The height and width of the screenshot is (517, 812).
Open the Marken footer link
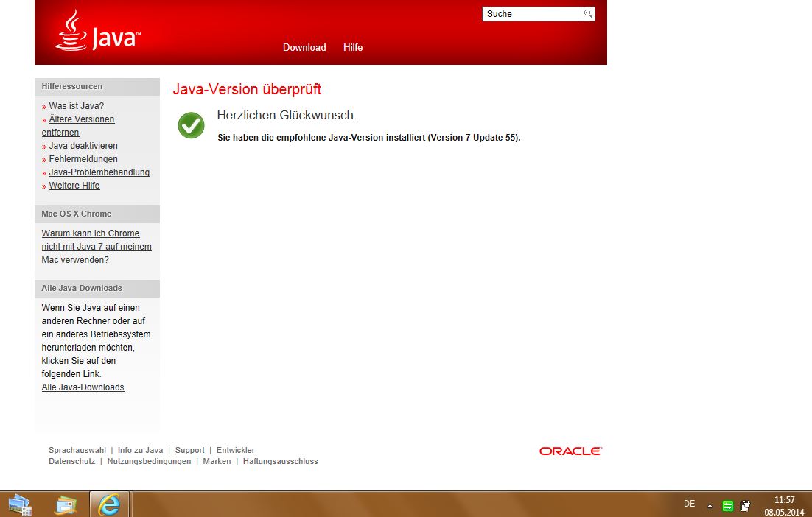pos(217,461)
